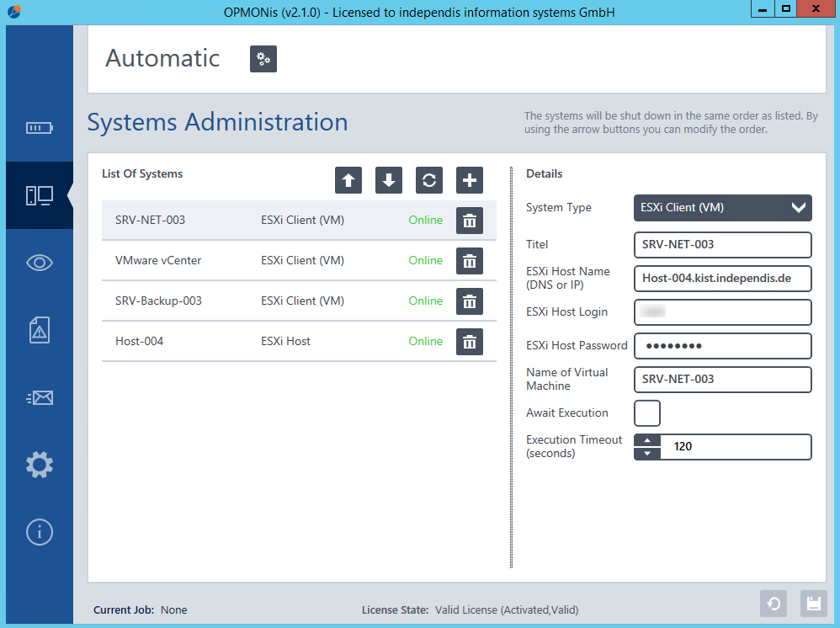Click the Execution Timeout value 120
The width and height of the screenshot is (840, 628).
pos(683,447)
